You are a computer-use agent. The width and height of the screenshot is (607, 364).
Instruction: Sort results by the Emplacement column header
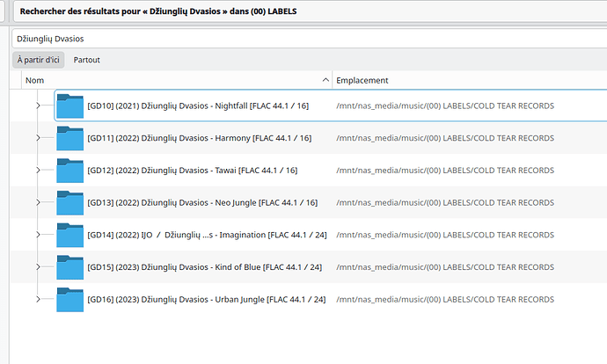coord(466,80)
